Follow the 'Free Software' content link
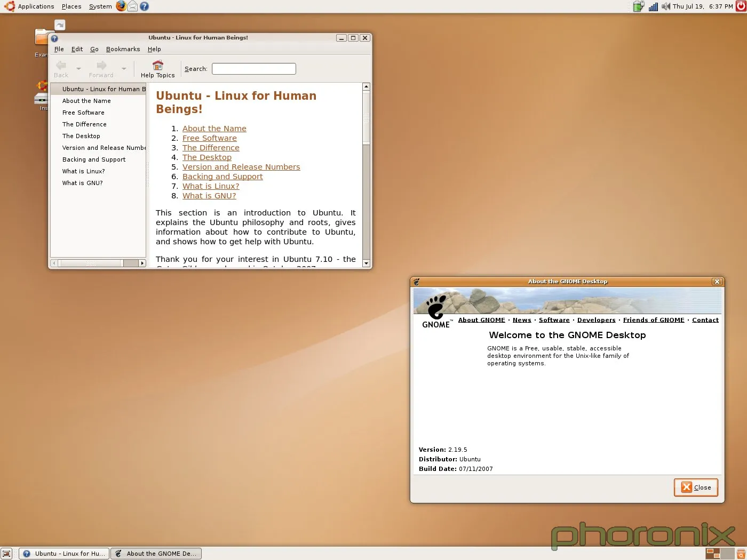 [x=209, y=138]
